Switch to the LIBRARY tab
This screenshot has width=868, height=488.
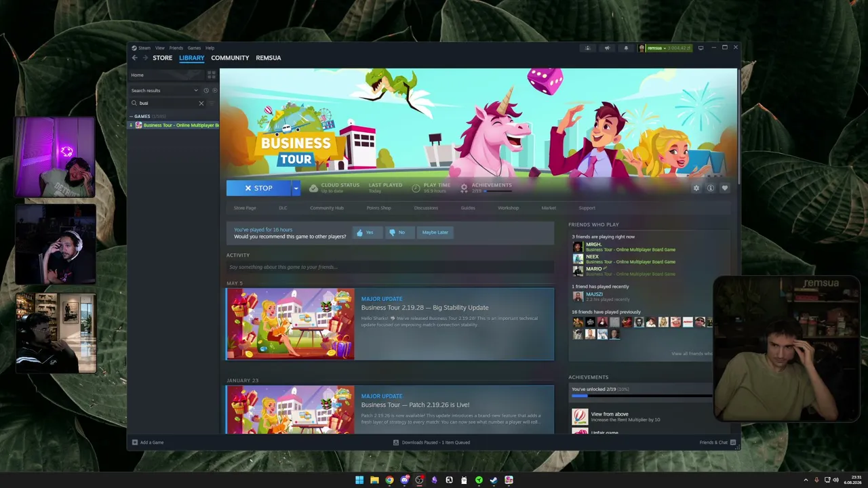tap(191, 58)
